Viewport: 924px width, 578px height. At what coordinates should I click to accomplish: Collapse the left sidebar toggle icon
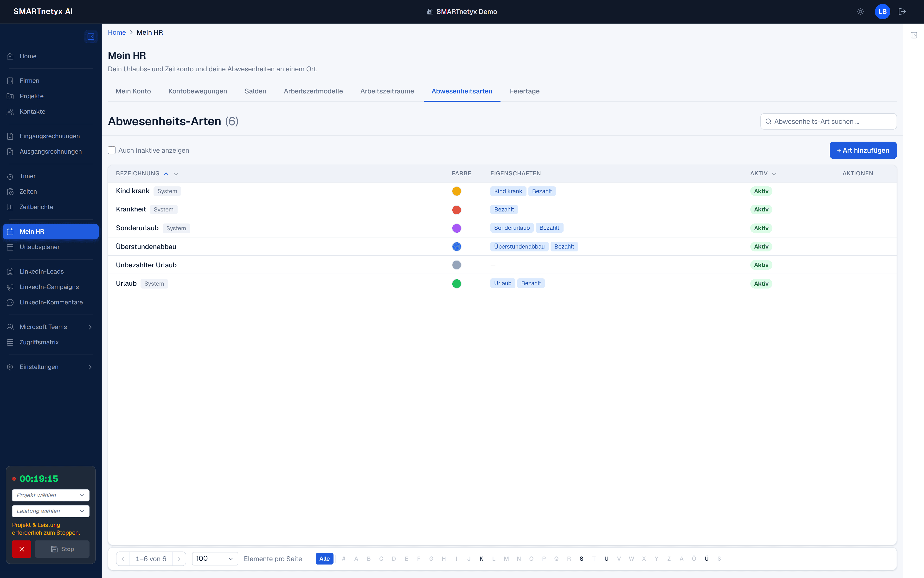pyautogui.click(x=91, y=37)
